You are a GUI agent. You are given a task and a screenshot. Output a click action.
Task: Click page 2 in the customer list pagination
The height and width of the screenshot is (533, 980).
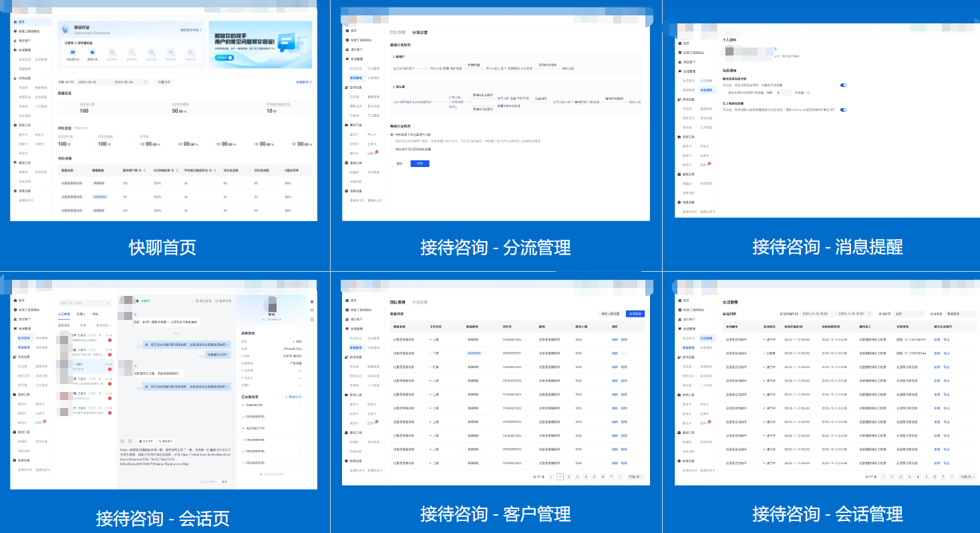click(x=568, y=476)
